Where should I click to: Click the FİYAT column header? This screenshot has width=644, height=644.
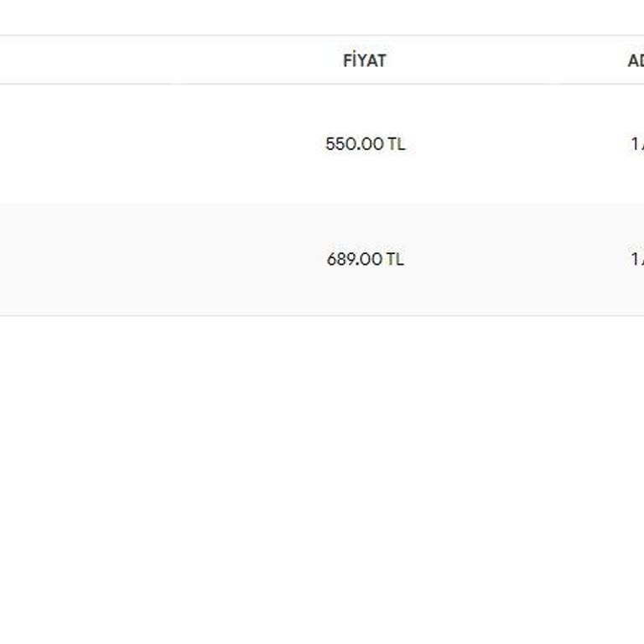pyautogui.click(x=364, y=60)
